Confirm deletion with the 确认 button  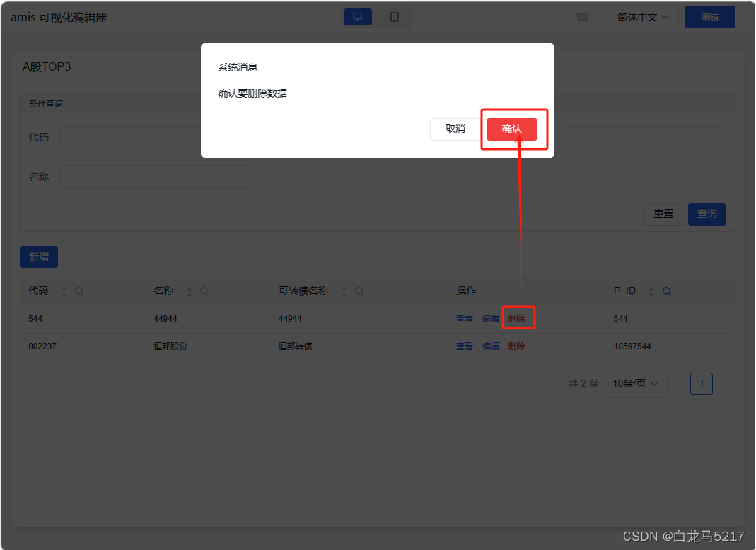(x=513, y=129)
